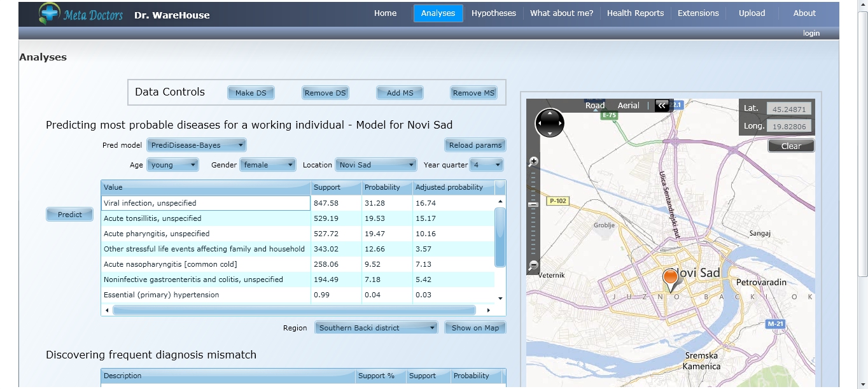Image resolution: width=868 pixels, height=389 pixels.
Task: Click the map pan compass control
Action: tap(549, 122)
